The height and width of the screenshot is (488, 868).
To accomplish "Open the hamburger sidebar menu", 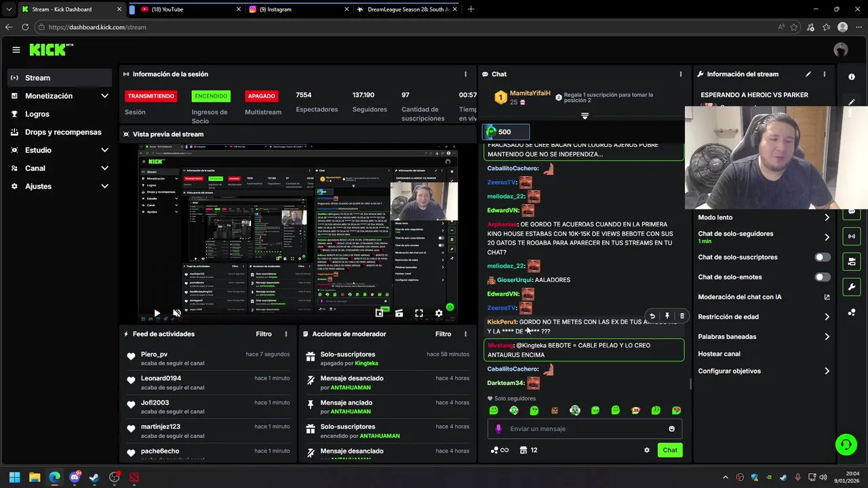I will (x=16, y=49).
